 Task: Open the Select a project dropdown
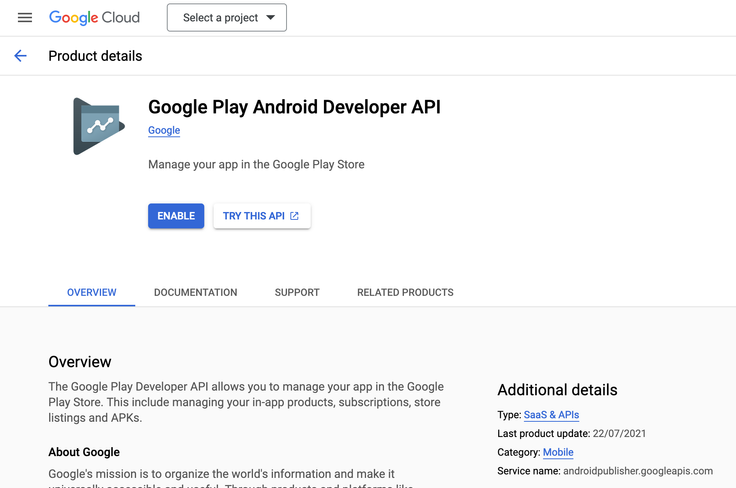[227, 18]
